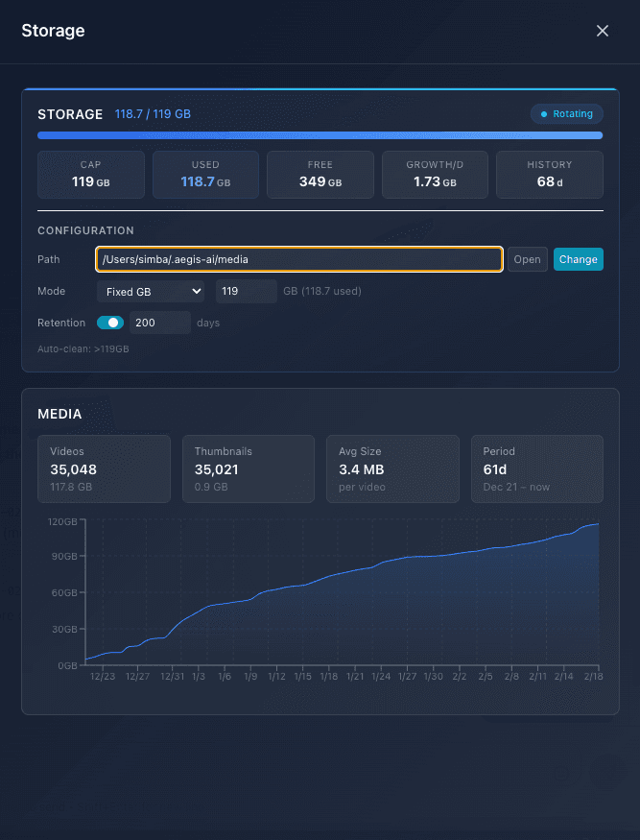Click the storage usage progress bar
The image size is (640, 840).
coord(320,136)
